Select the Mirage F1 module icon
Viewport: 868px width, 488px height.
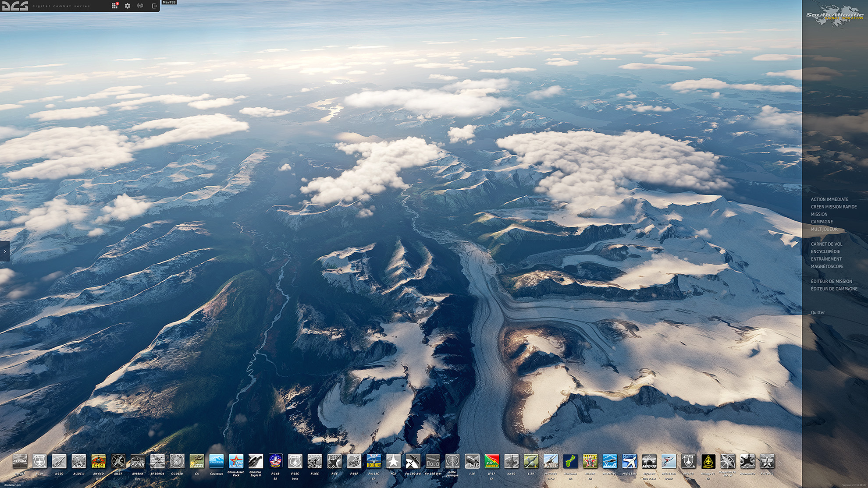click(708, 462)
